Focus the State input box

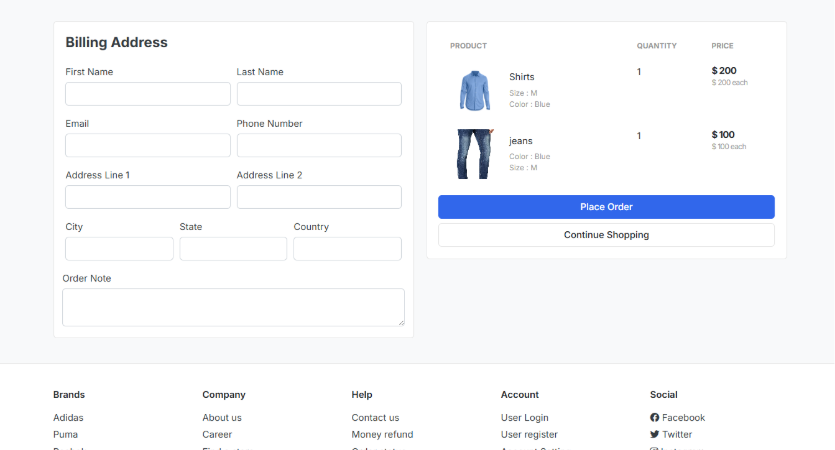tap(233, 249)
